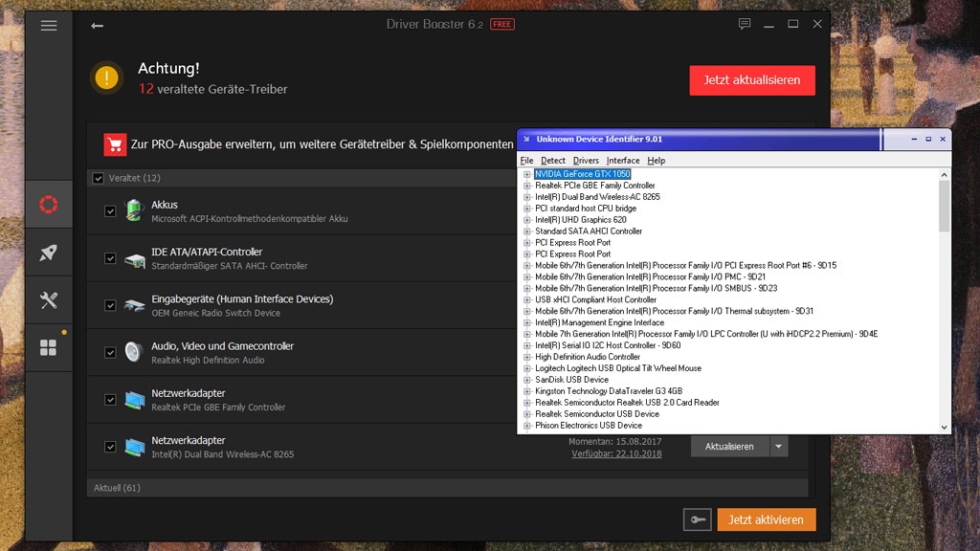Open the Detect menu in Unknown Device Identifier
Screen dimensions: 980x551
pos(553,160)
